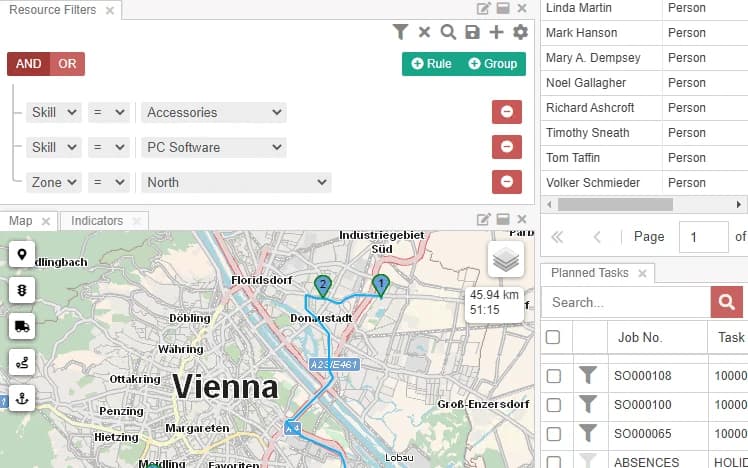
Task: Open map layers selector
Action: pyautogui.click(x=506, y=260)
